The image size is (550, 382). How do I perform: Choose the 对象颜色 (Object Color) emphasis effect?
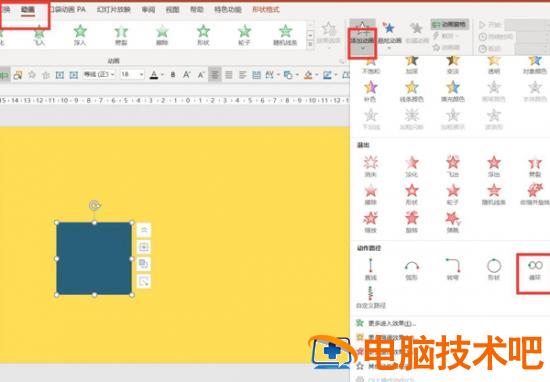pos(535,65)
